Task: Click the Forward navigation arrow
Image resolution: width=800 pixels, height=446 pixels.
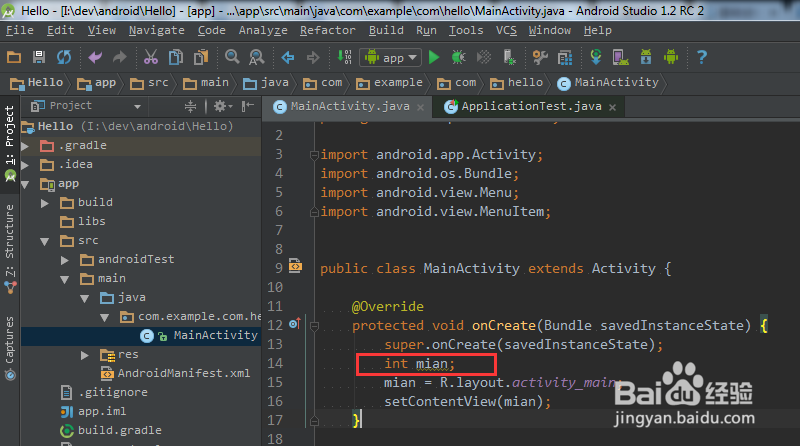Action: click(313, 58)
